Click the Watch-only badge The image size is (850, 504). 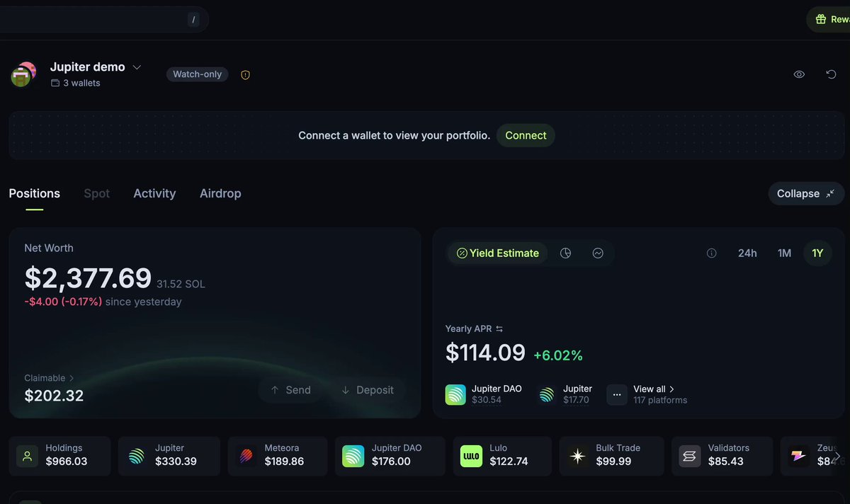(197, 74)
